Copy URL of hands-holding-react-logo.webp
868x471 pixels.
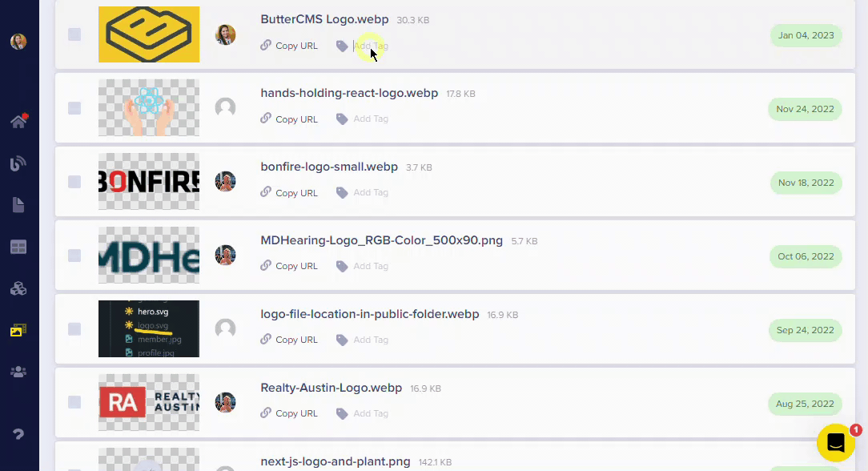coord(290,119)
